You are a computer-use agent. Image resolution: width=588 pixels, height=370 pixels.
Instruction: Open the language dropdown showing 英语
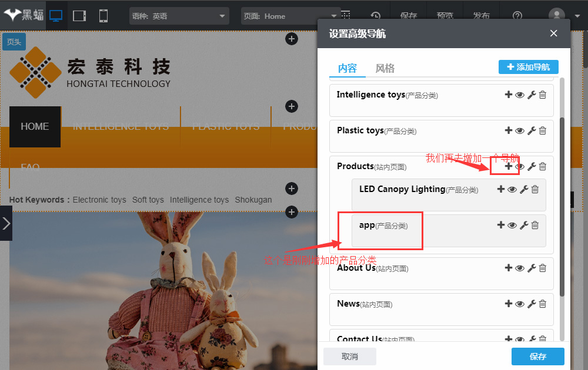(x=179, y=16)
